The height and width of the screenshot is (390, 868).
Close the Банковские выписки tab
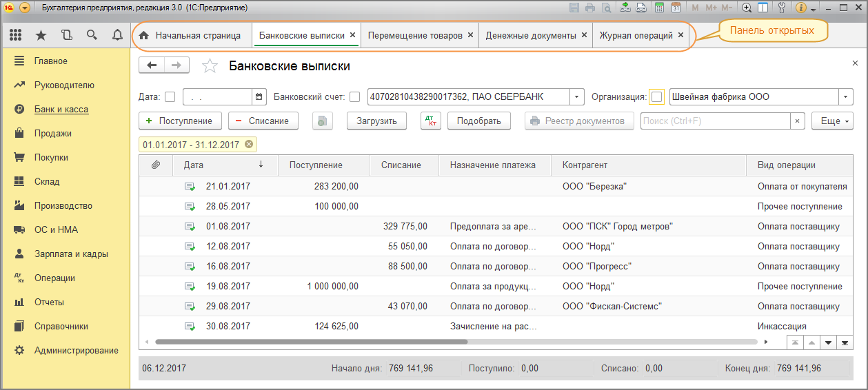tap(352, 34)
